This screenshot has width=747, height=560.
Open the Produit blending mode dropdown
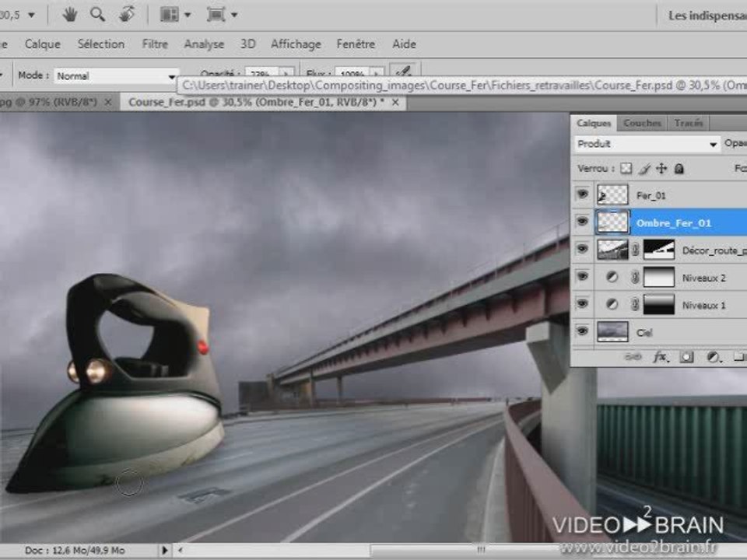[647, 144]
